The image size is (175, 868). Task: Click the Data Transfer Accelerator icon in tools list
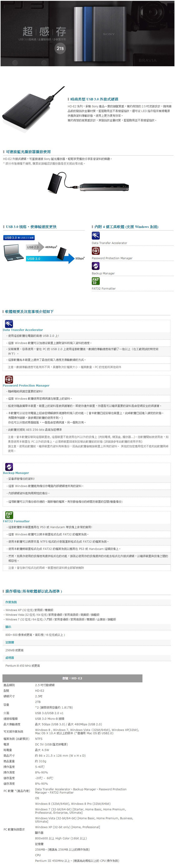[96, 236]
